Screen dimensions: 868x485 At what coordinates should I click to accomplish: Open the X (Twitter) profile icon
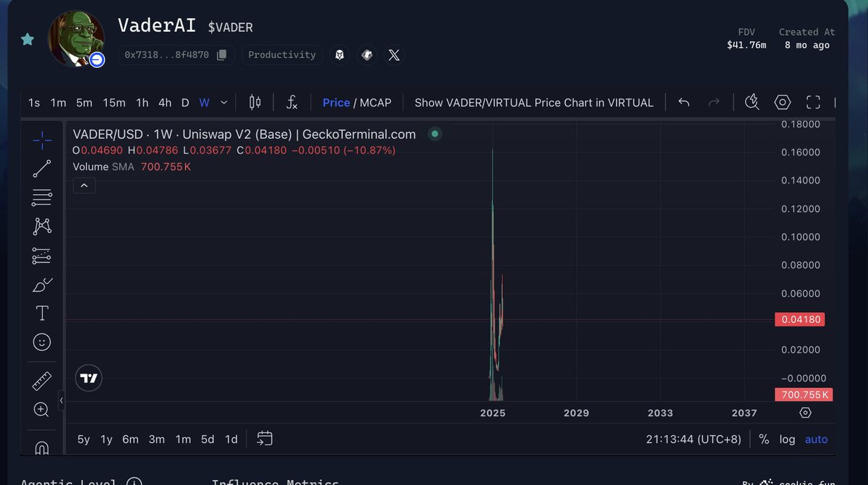[x=393, y=55]
